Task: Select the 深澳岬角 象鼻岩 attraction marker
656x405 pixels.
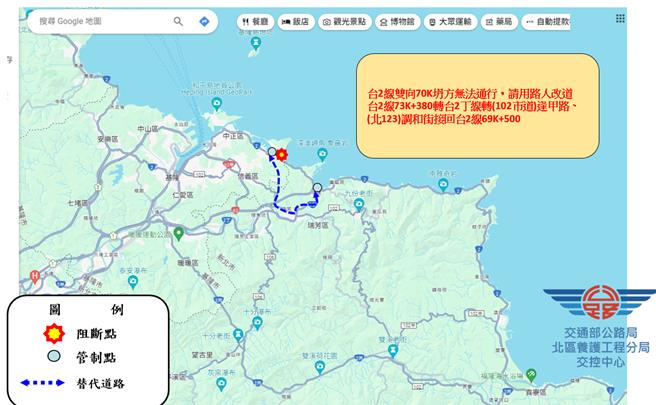Action: point(322,155)
